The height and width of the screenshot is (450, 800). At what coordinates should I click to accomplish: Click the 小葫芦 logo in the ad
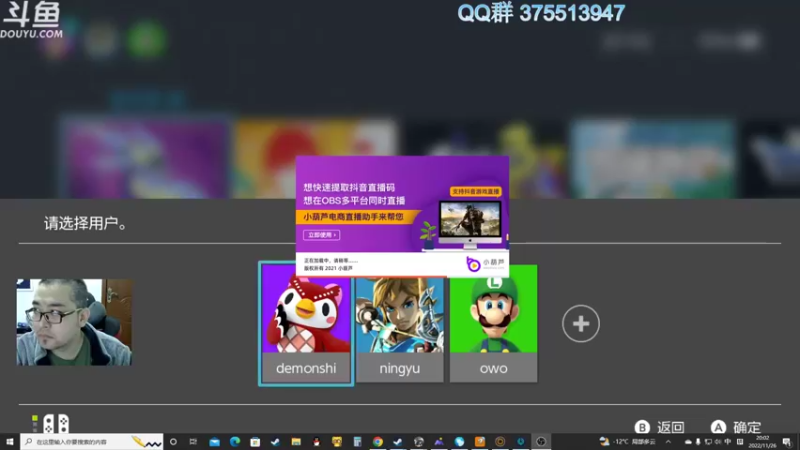485,263
